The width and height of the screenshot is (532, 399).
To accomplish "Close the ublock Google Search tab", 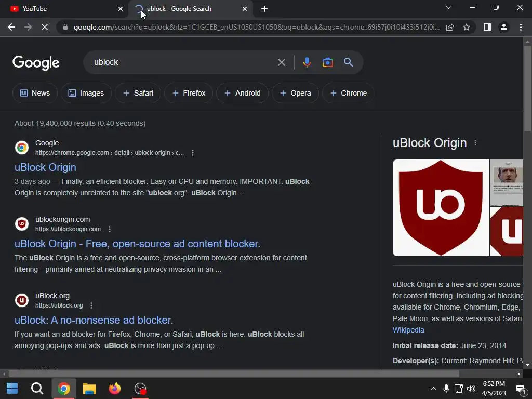I will click(245, 9).
